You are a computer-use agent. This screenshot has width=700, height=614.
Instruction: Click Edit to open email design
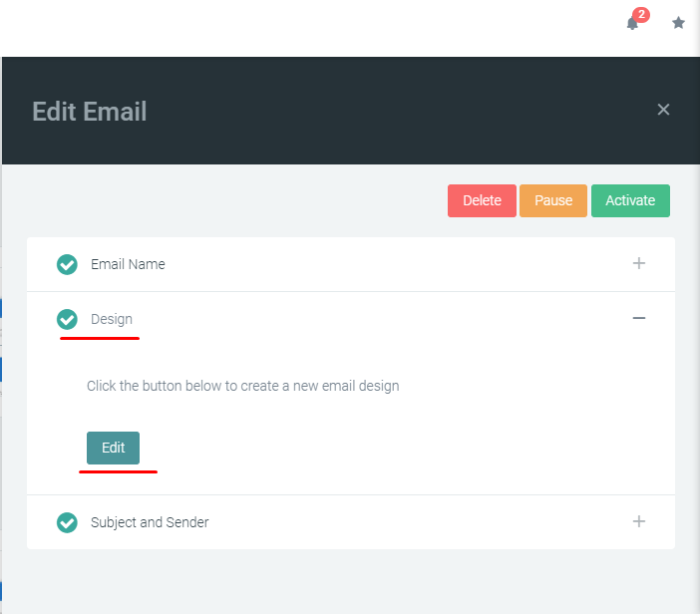pyautogui.click(x=113, y=448)
